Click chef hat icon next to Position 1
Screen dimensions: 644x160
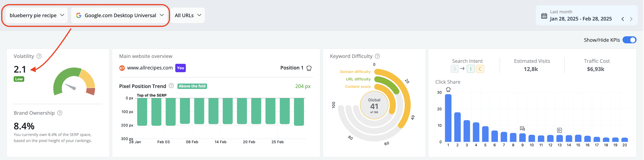click(309, 68)
